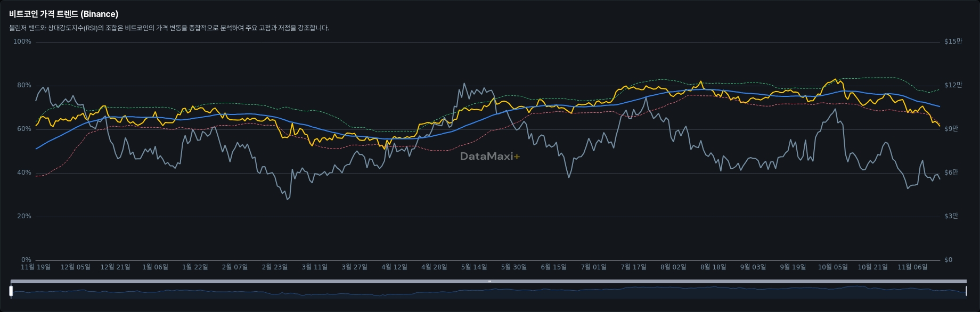The image size is (980, 312).
Task: Click the 20% RSI axis label
Action: (x=24, y=216)
